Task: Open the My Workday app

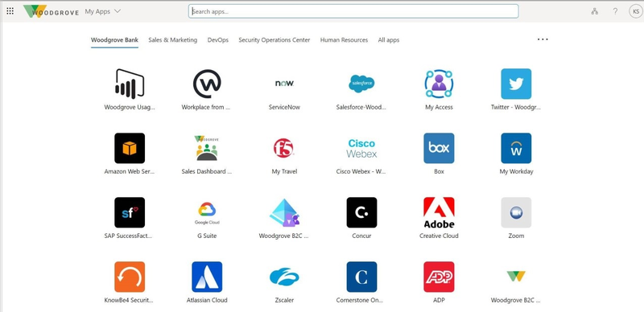Action: coord(516,148)
